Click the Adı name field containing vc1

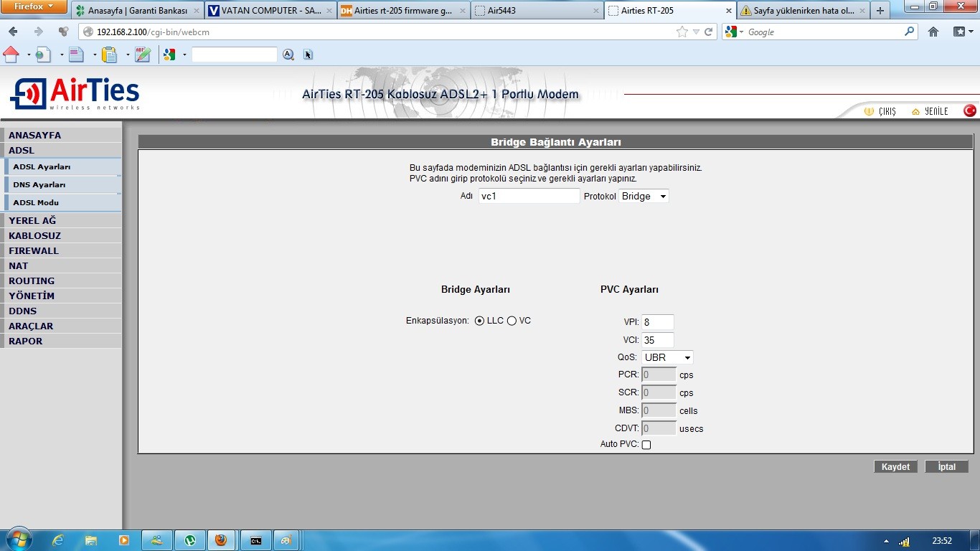click(x=529, y=196)
